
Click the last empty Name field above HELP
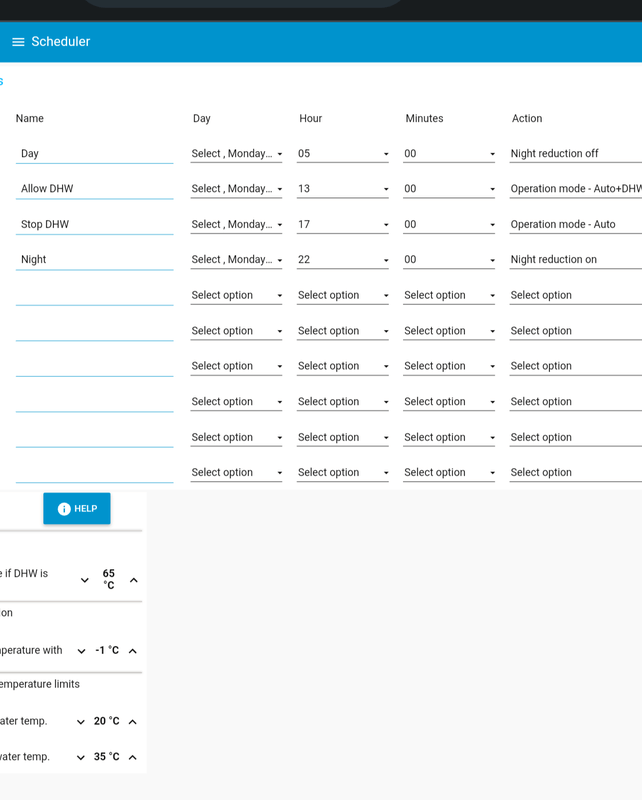coord(94,472)
